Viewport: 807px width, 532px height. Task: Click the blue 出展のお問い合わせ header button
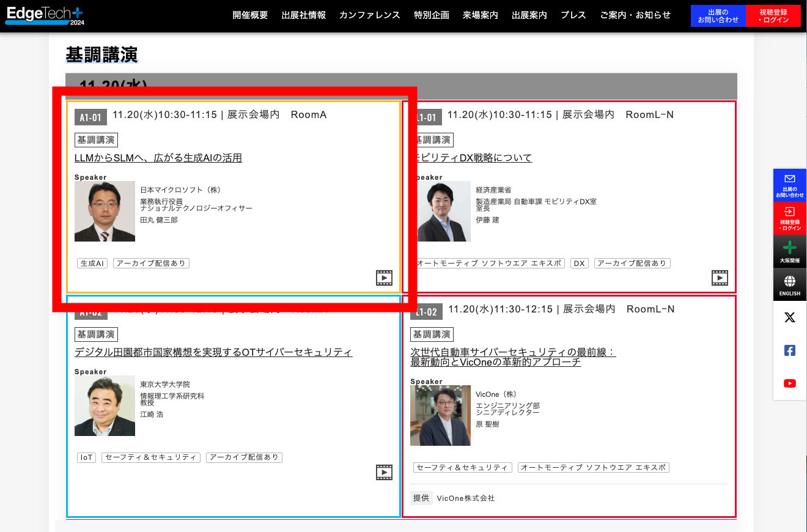718,16
